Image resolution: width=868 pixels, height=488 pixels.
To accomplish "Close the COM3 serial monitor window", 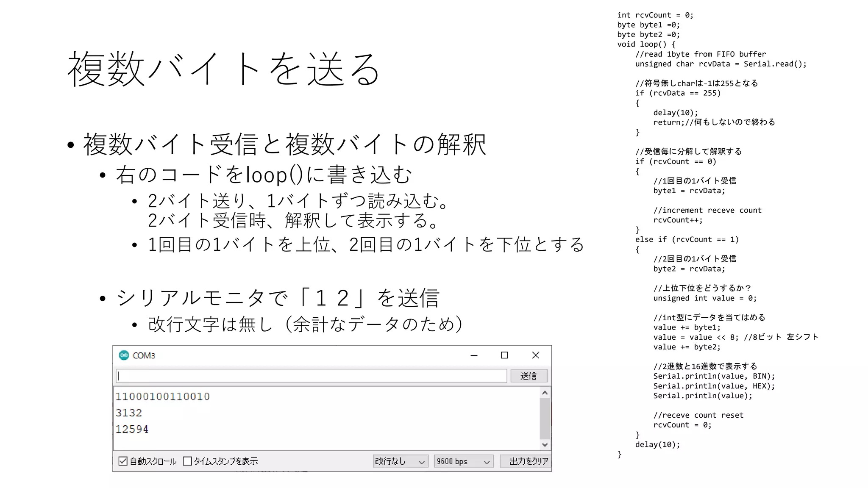I will tap(536, 355).
